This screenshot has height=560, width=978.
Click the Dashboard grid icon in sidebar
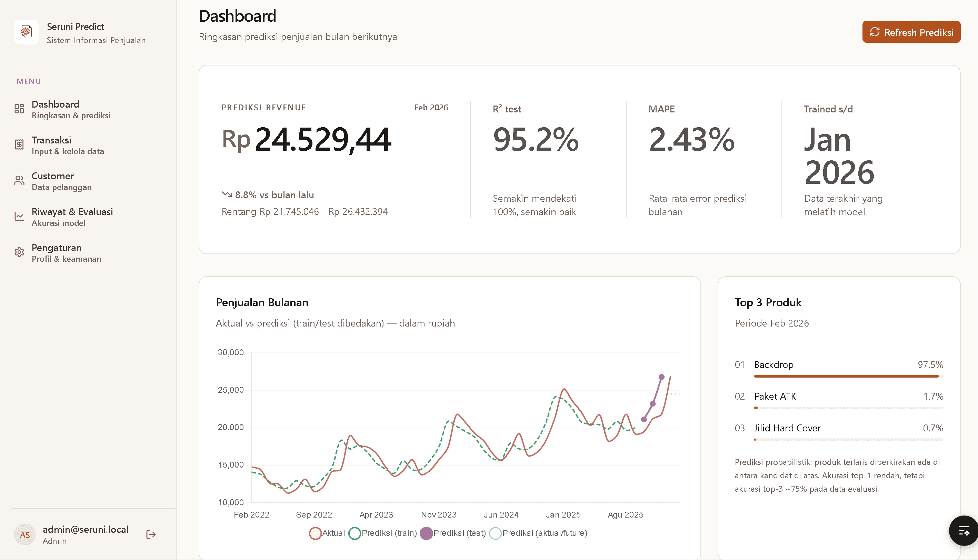point(19,109)
